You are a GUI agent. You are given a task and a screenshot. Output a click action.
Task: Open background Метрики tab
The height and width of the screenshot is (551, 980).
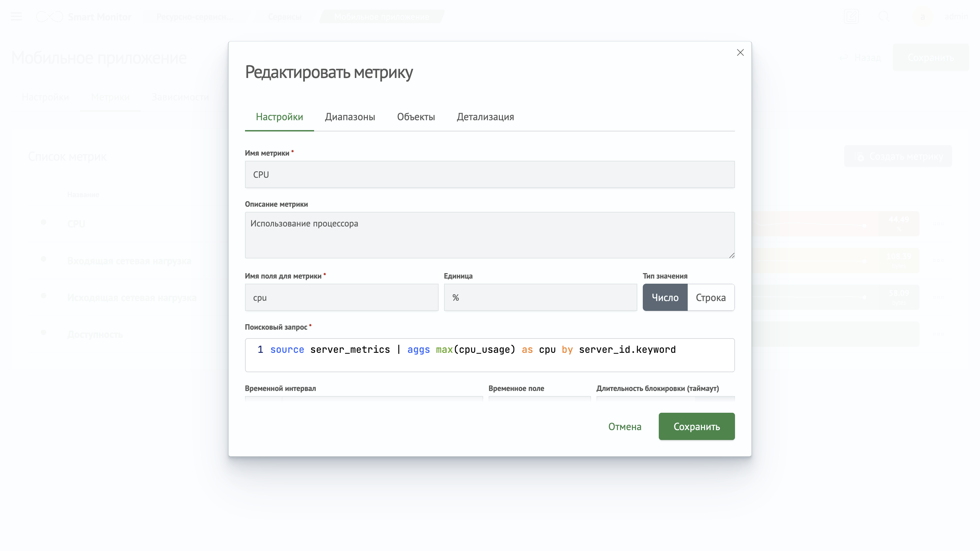110,97
